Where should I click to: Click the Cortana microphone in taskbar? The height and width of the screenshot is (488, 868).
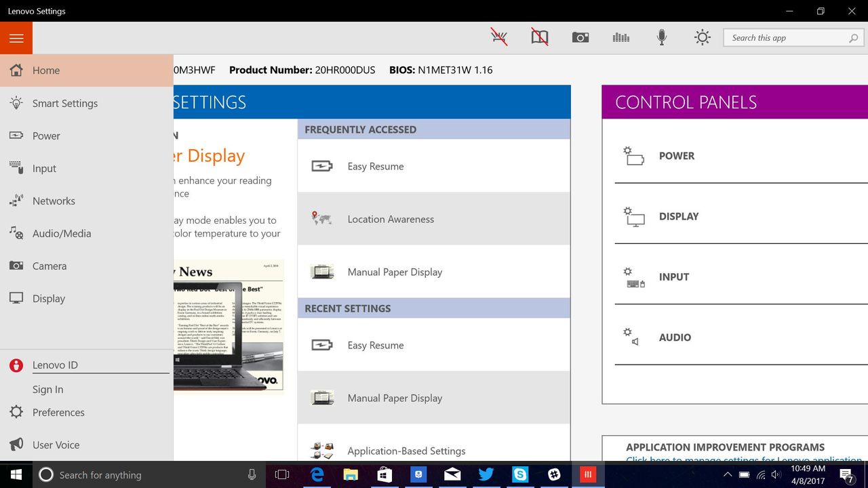(x=252, y=474)
